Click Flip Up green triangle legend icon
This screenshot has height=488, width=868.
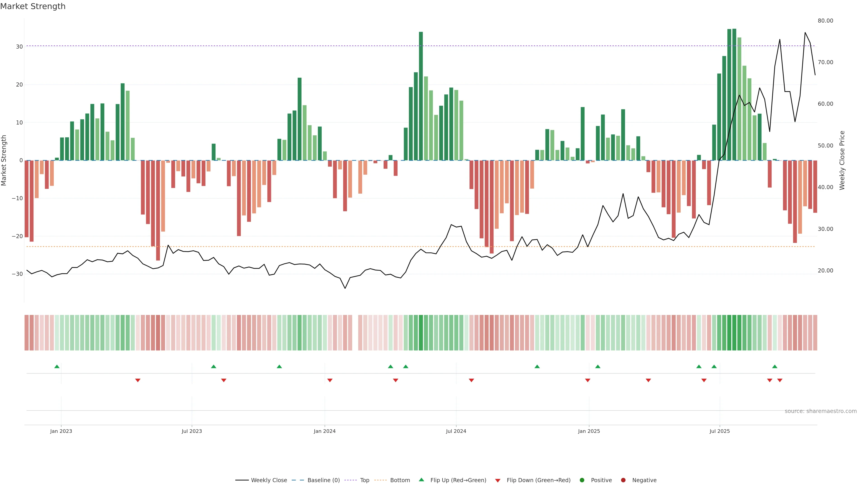[421, 480]
